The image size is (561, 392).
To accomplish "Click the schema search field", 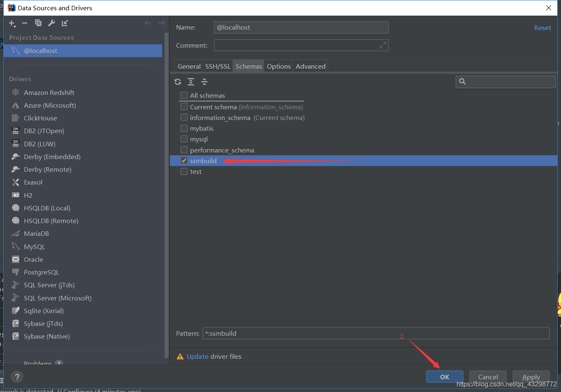I will pos(505,81).
